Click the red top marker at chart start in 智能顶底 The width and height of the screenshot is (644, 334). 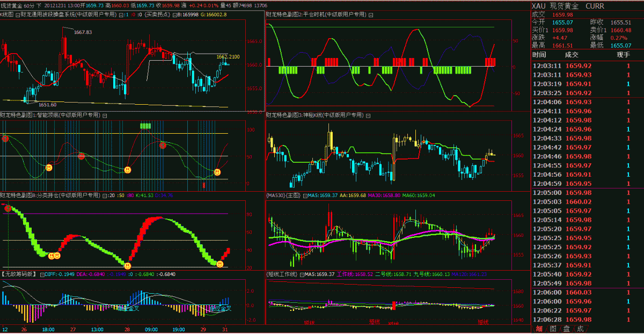[x=5, y=139]
